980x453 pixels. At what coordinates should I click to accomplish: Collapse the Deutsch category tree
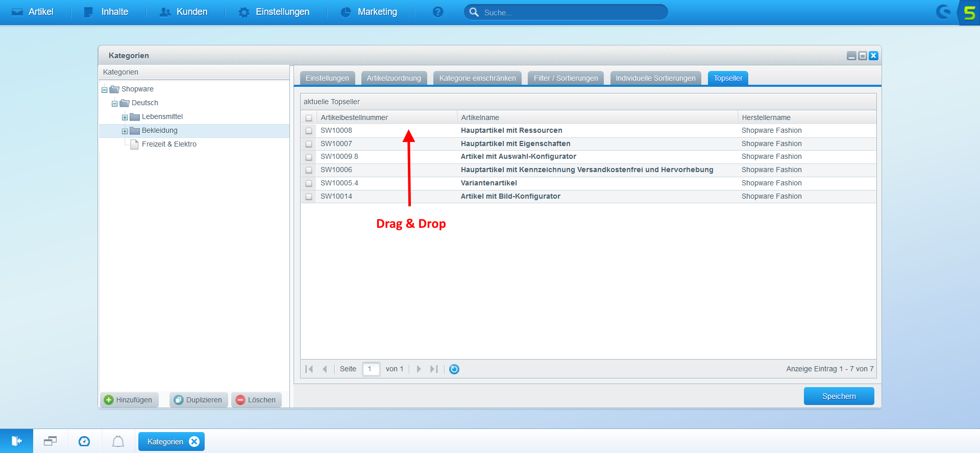(x=114, y=104)
